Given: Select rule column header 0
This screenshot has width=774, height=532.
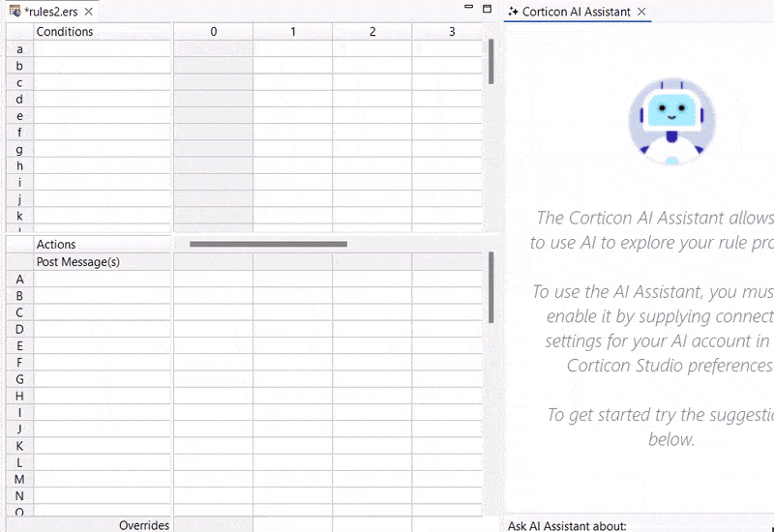Looking at the screenshot, I should (x=213, y=32).
